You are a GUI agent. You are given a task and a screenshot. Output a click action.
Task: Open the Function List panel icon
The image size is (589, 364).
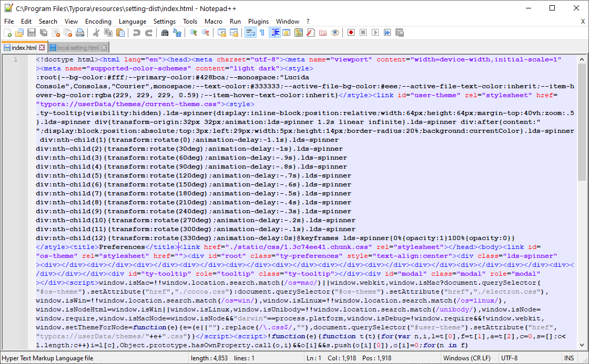311,33
